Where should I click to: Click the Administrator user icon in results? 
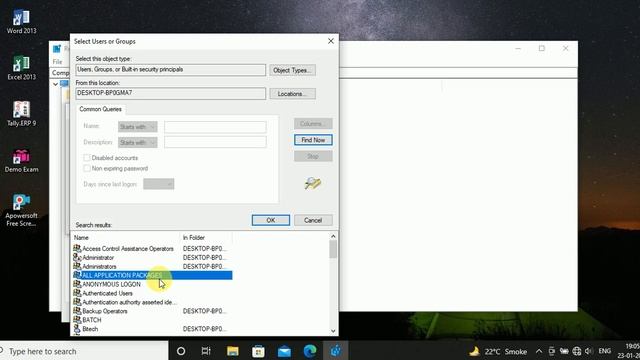pos(77,257)
